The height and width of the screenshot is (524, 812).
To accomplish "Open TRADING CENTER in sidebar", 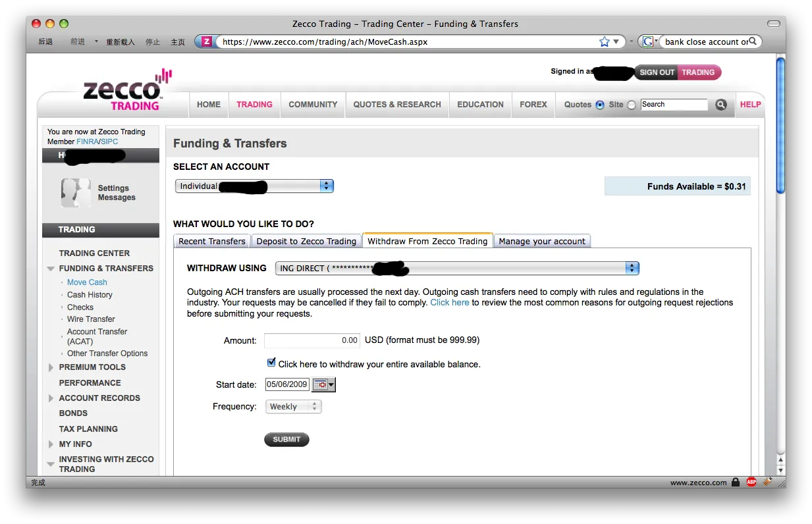I will [x=94, y=253].
